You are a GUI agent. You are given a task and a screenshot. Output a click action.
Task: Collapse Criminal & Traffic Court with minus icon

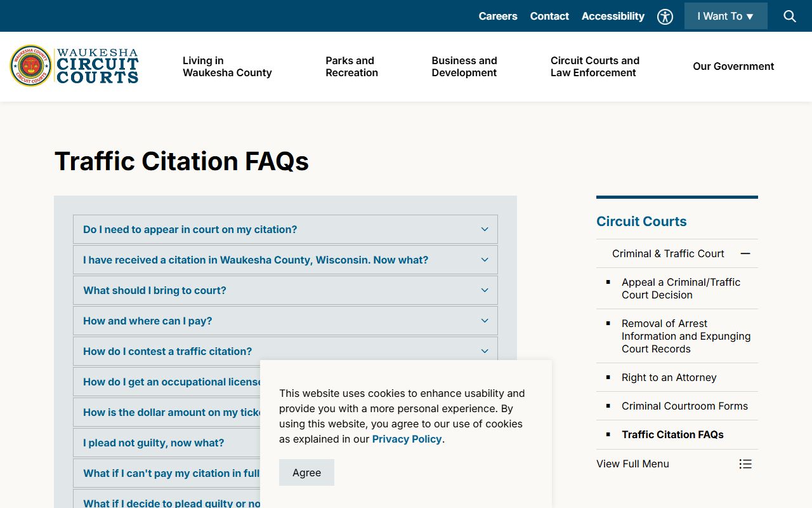[x=745, y=253]
